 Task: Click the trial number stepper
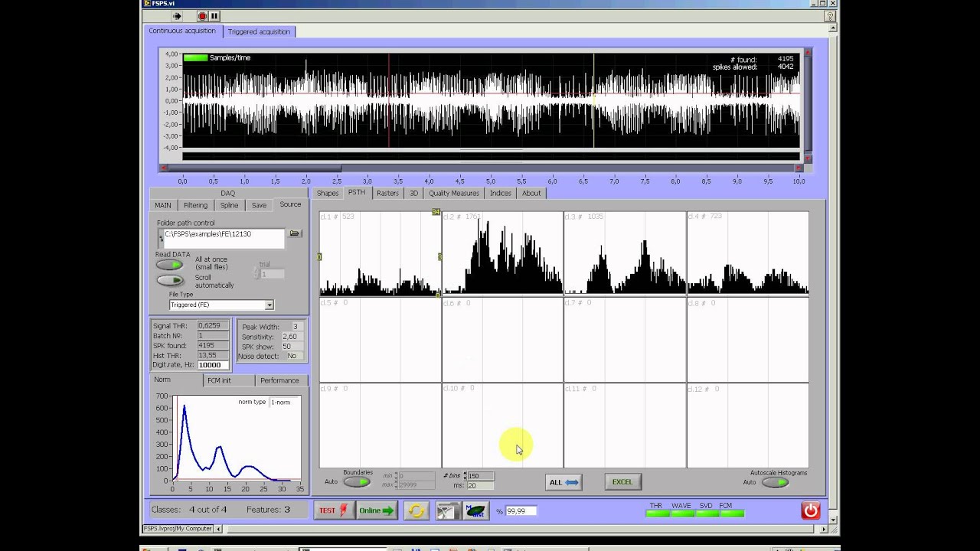[x=257, y=273]
